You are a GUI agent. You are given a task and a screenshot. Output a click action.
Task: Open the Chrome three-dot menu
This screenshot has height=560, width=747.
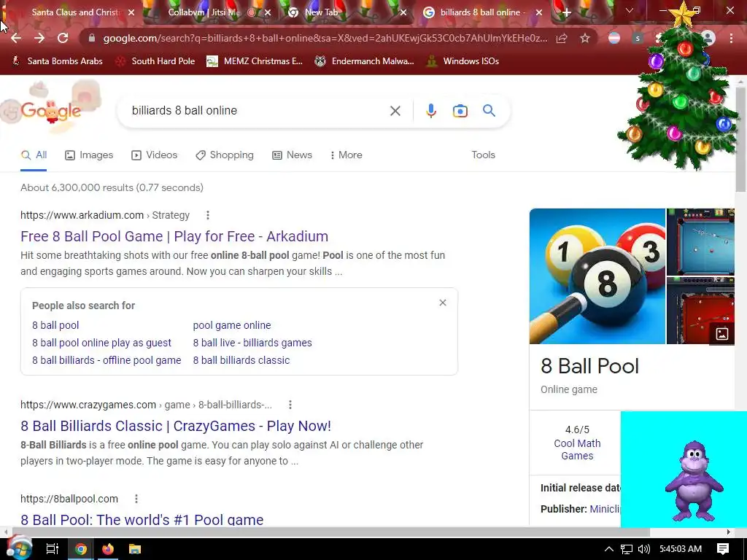tap(731, 38)
